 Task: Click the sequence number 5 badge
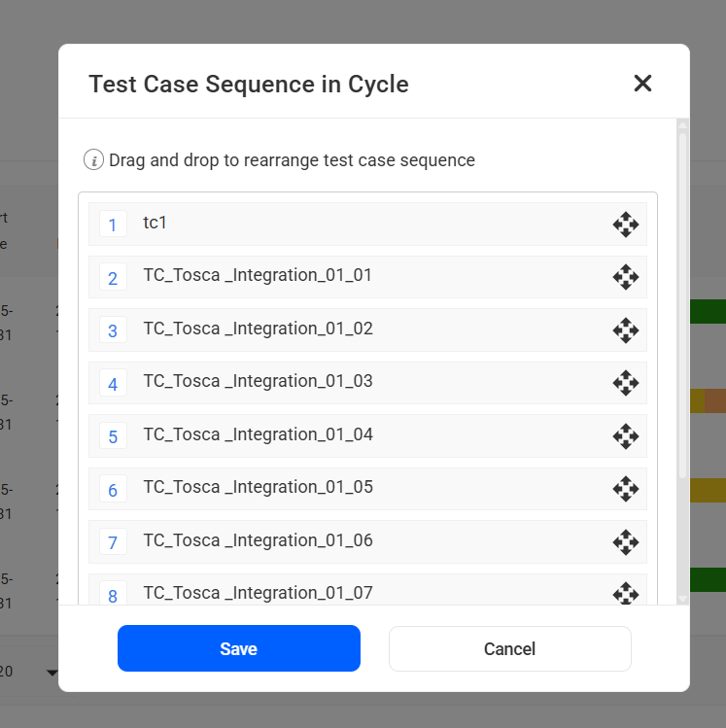pos(113,436)
